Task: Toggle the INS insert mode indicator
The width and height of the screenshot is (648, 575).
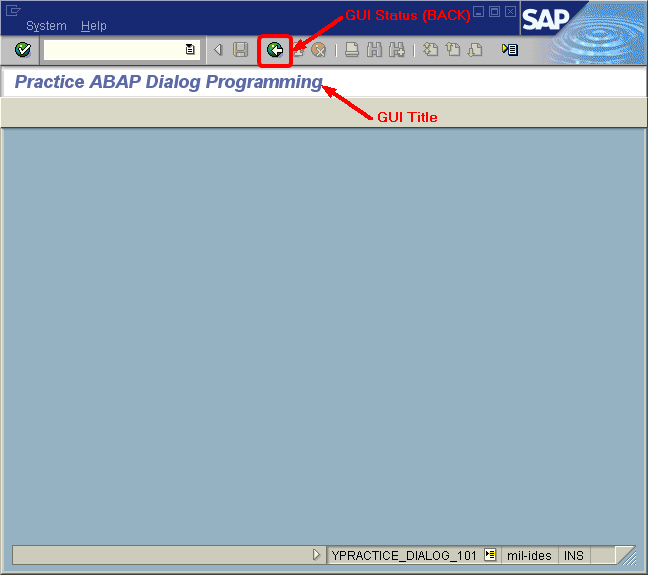Action: coord(574,555)
